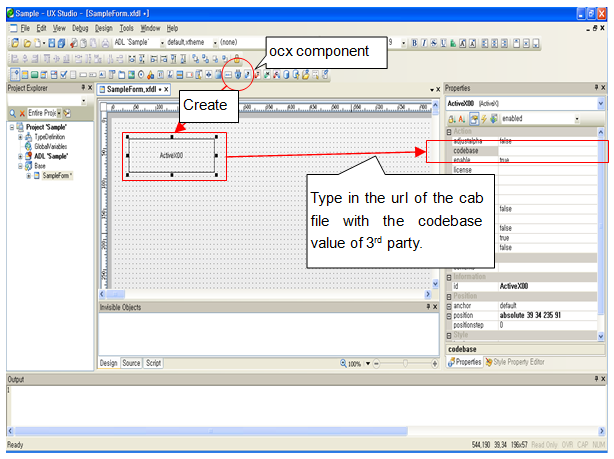This screenshot has width=614, height=459.
Task: Click the red X clear search icon
Action: 22,113
